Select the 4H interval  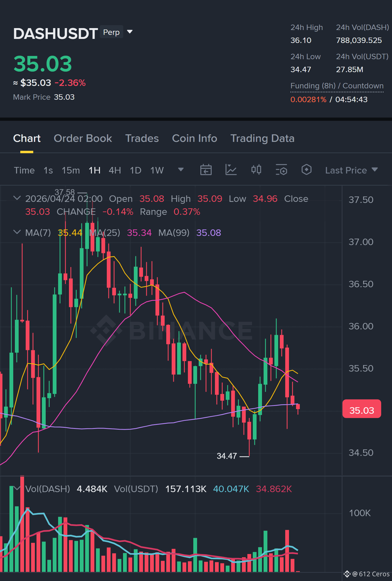115,170
